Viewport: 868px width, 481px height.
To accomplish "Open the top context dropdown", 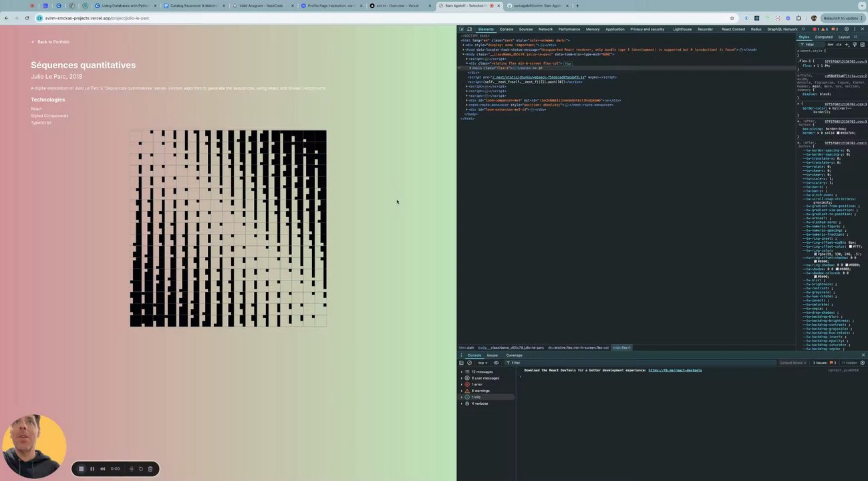I will (483, 363).
